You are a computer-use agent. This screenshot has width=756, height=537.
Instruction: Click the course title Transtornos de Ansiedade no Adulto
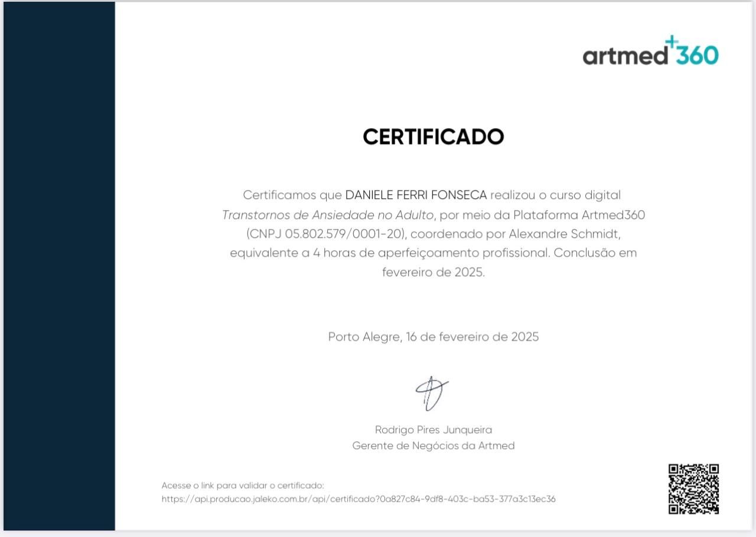coord(328,215)
